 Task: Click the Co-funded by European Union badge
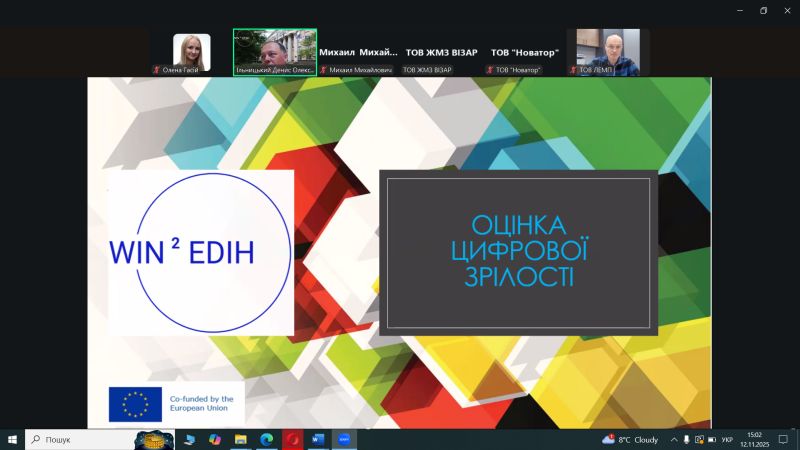point(176,403)
